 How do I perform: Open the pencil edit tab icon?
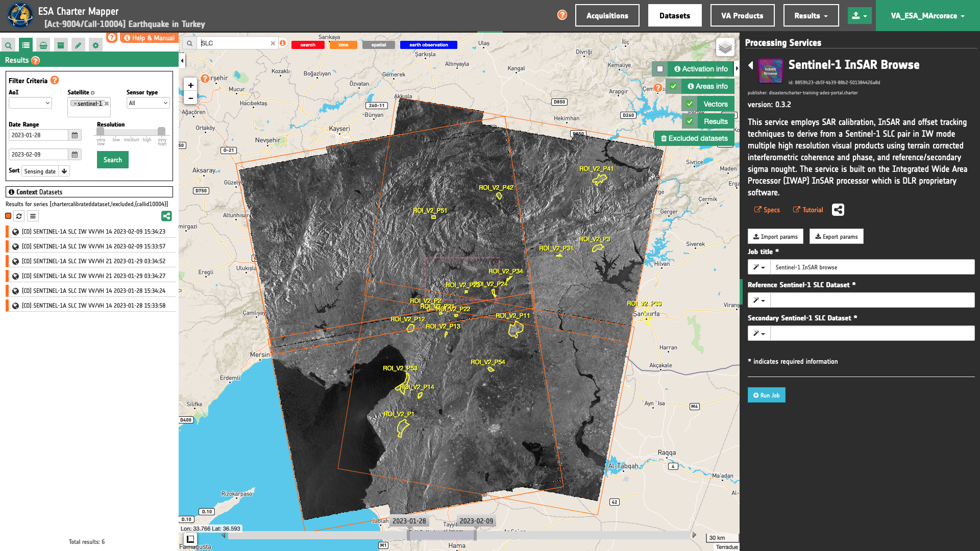[78, 45]
